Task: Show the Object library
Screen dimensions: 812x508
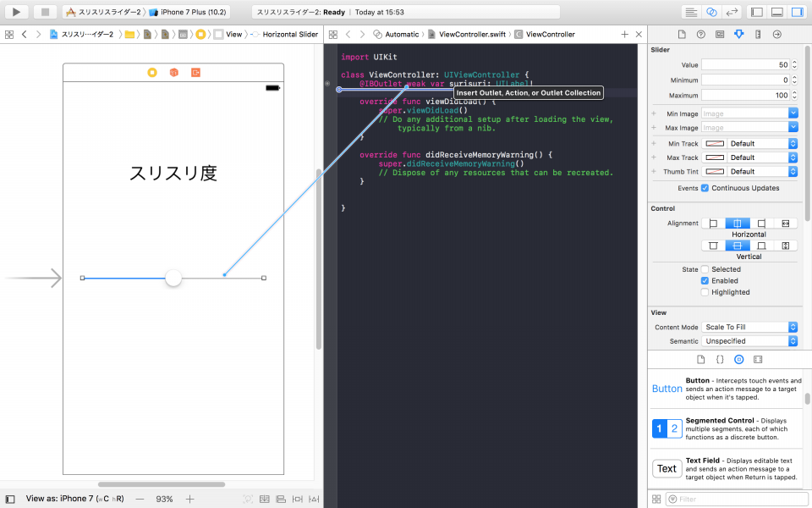Action: pos(739,359)
